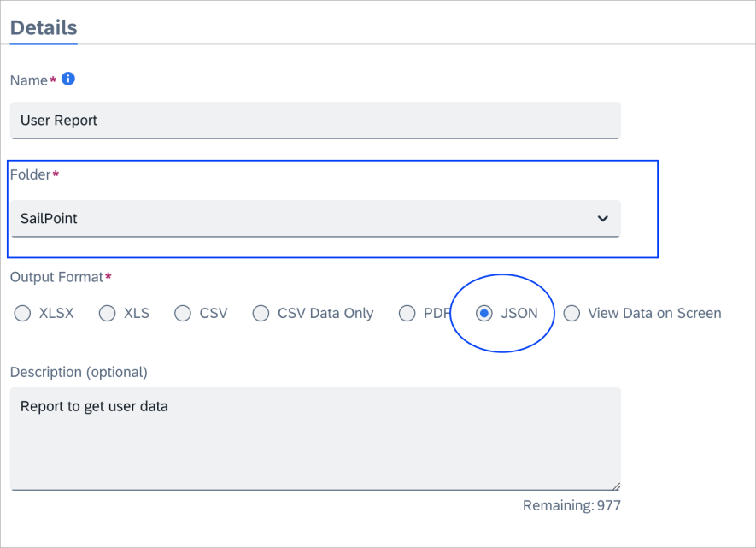Click the Name info icon

click(68, 79)
